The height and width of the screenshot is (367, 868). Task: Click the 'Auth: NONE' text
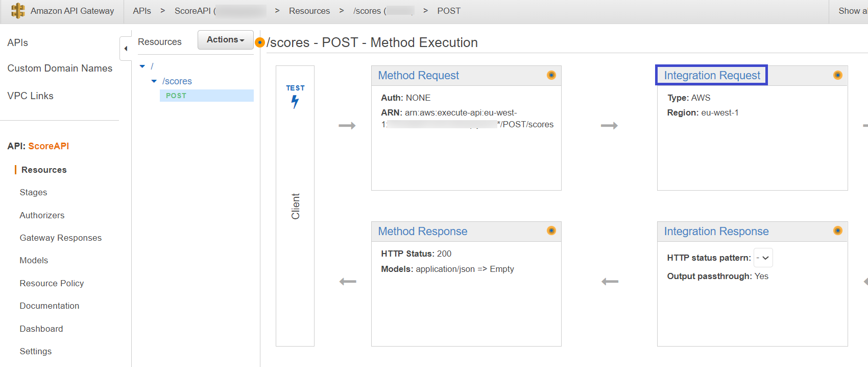click(406, 98)
